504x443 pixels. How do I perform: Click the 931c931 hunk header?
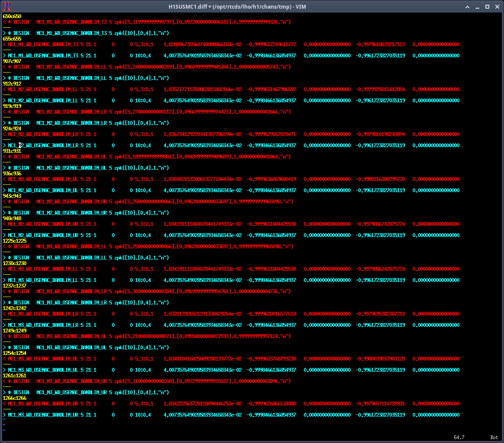click(12, 151)
